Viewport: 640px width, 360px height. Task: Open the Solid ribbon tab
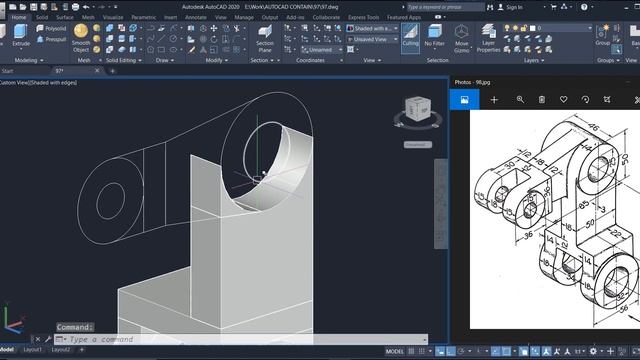tap(42, 18)
